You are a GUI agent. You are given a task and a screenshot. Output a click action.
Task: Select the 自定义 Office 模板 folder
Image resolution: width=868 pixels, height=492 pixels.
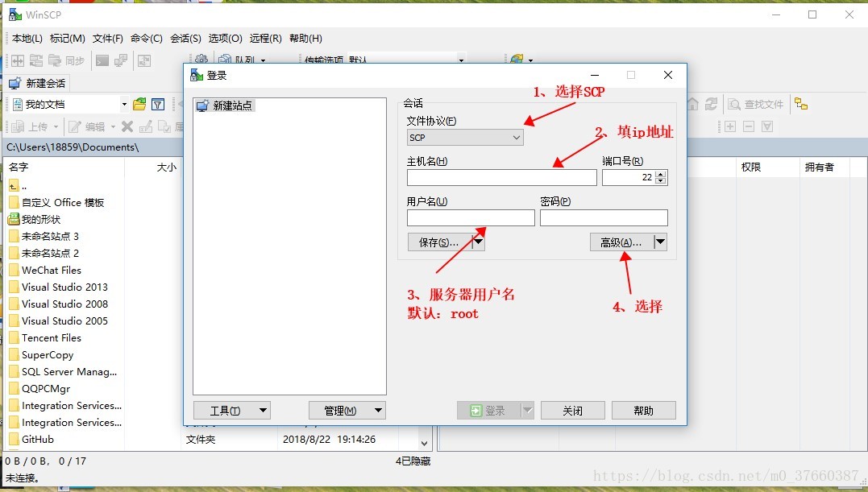[x=56, y=203]
